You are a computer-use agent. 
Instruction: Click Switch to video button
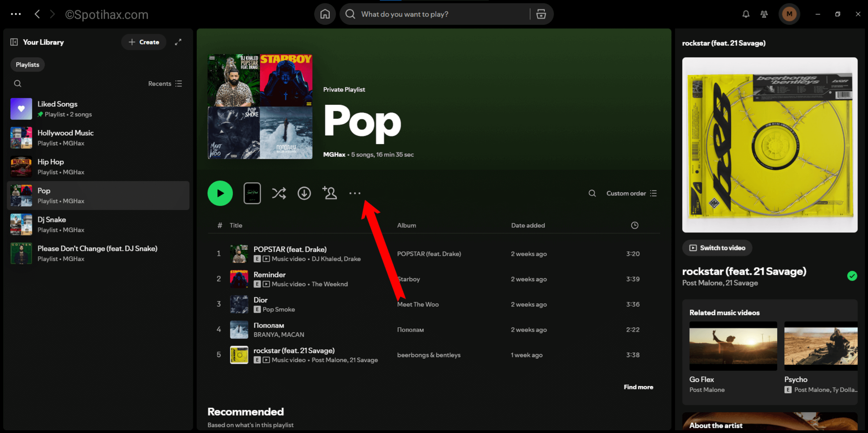717,248
